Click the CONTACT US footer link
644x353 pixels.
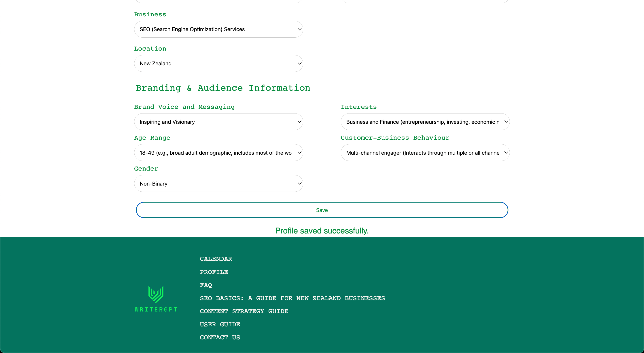tap(220, 337)
